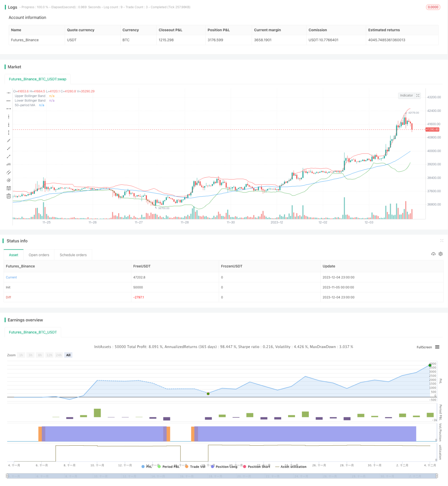This screenshot has width=448, height=486.
Task: Open the settings gear in Status info
Action: 440,254
